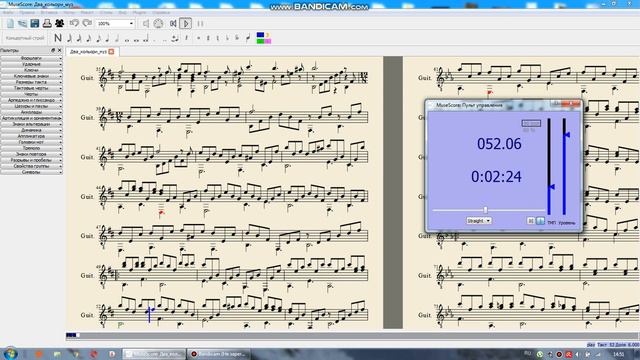Apply double flat accidental
The width and height of the screenshot is (640, 360).
click(x=237, y=38)
